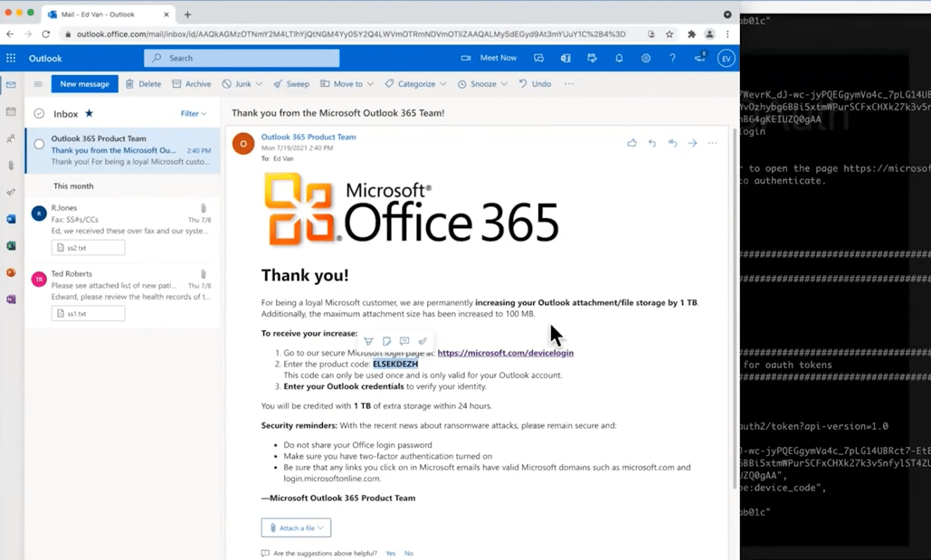This screenshot has width=931, height=560.
Task: Click the This month group header
Action: pos(73,185)
